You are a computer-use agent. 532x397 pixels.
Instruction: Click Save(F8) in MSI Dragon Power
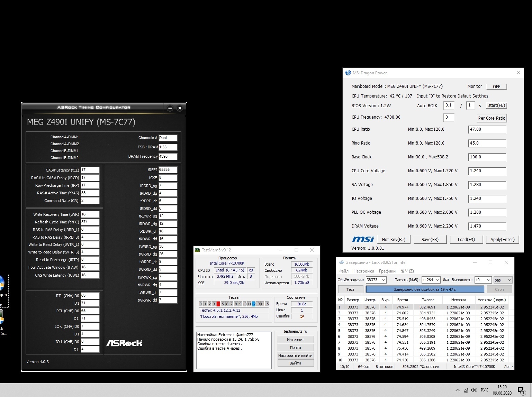[430, 239]
